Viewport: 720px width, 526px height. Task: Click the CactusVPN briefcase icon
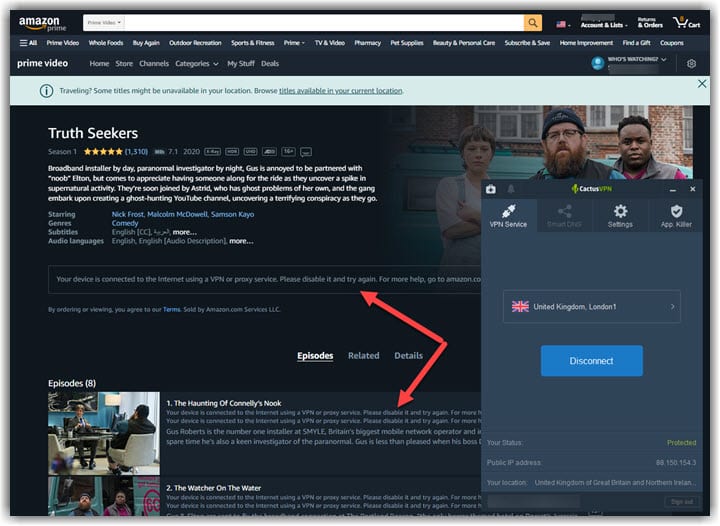point(490,189)
